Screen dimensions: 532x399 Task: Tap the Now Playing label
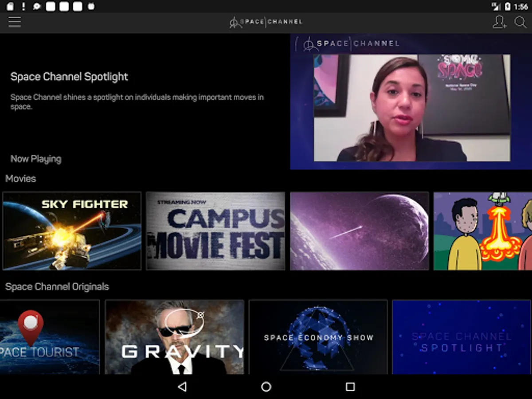pyautogui.click(x=36, y=159)
